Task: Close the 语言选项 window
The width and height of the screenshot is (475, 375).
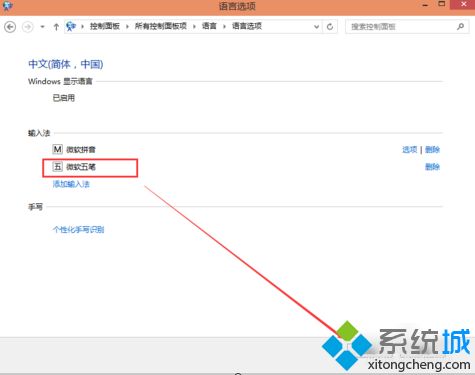Action: click(463, 4)
